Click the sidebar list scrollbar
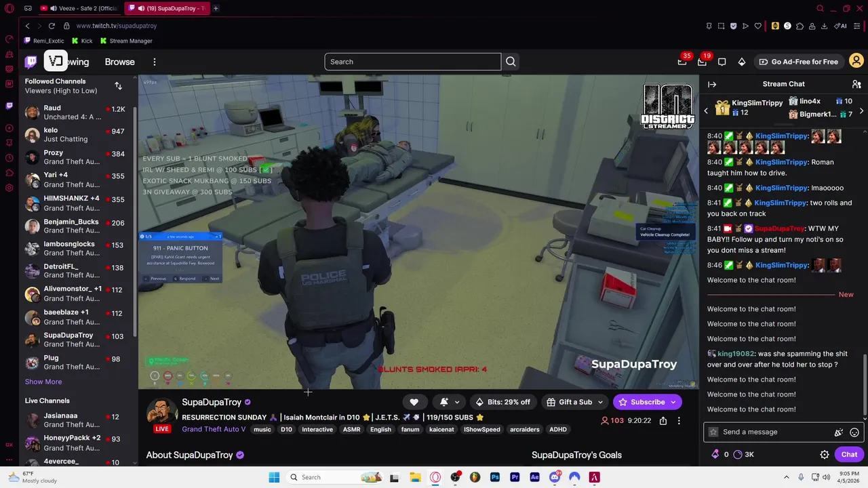 135,220
